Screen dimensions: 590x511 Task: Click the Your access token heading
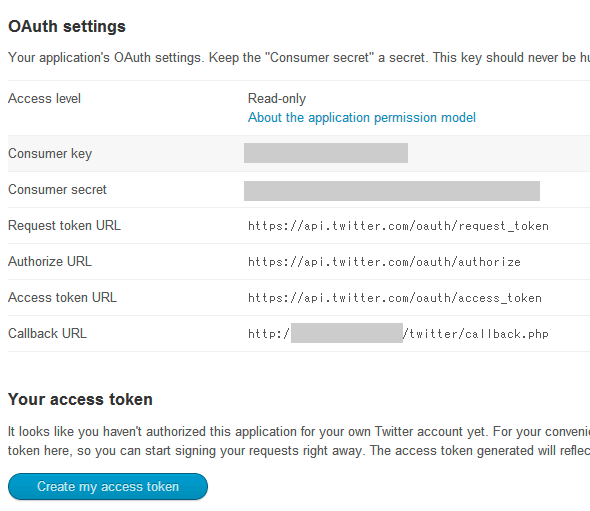80,399
